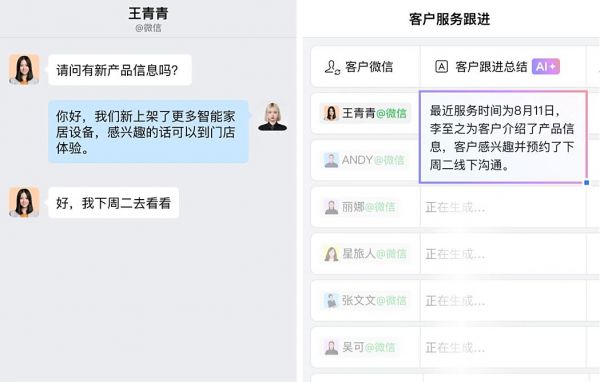Click the 客户跟进总结 column header
Screen dimensions: 600x382
tap(503, 67)
